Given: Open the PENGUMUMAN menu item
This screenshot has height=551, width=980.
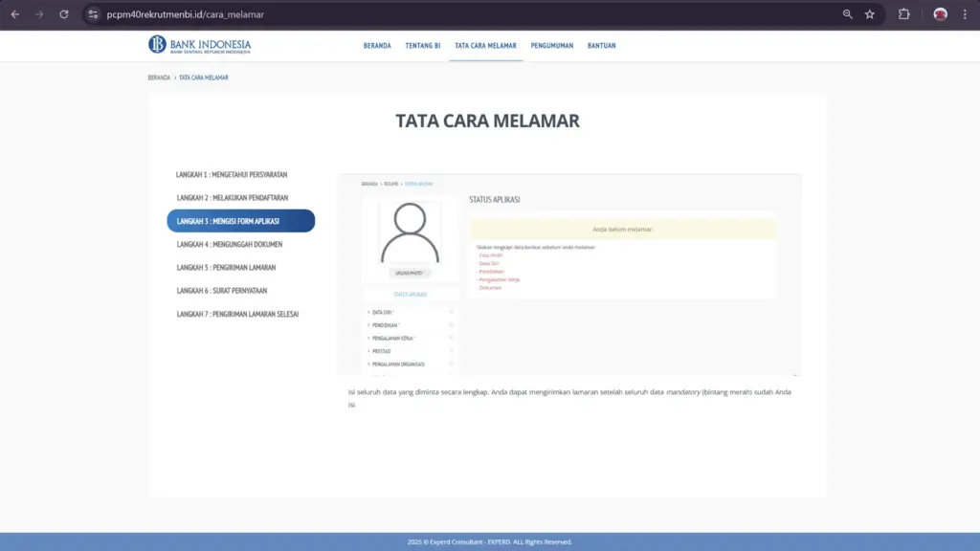Looking at the screenshot, I should [x=552, y=46].
